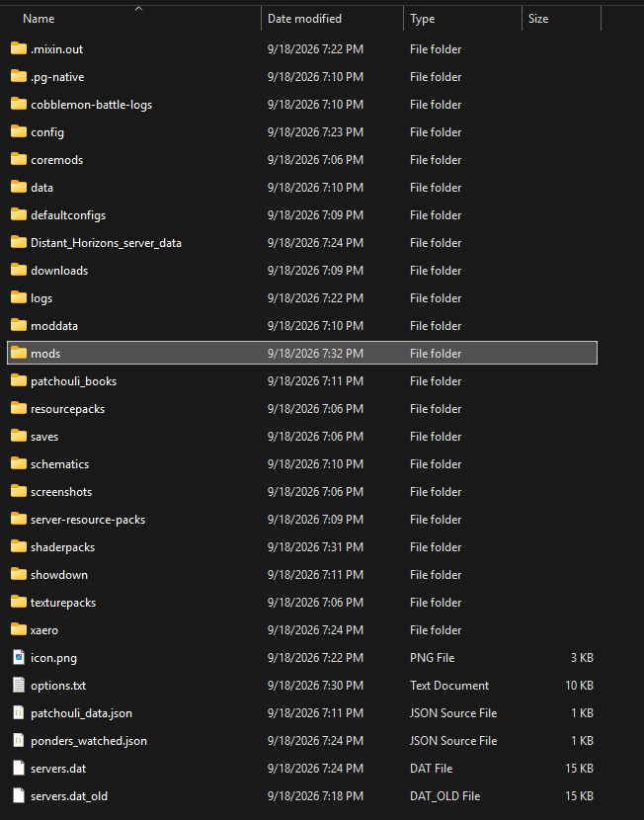644x820 pixels.
Task: Click the schematics folder icon
Action: click(x=19, y=464)
